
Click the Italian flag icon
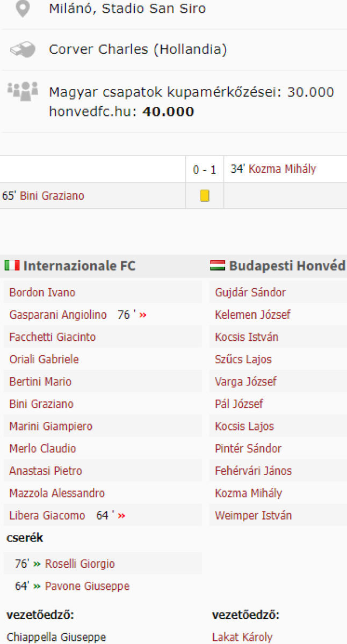(12, 266)
